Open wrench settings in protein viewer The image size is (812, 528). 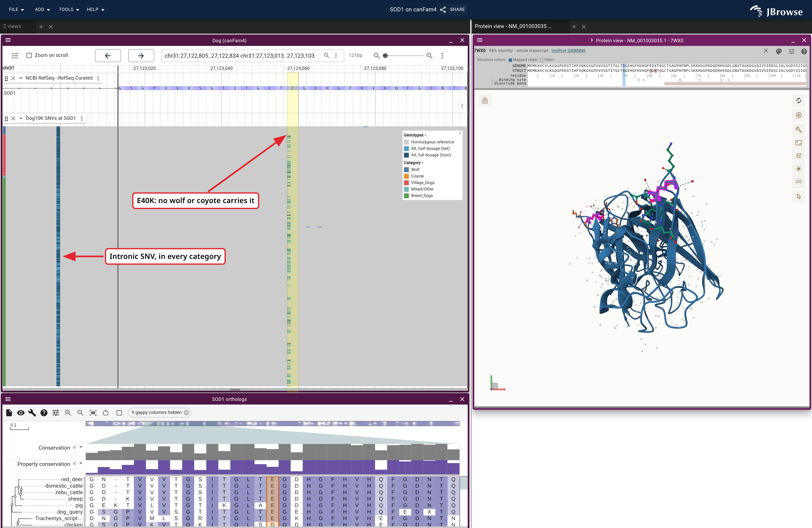798,129
